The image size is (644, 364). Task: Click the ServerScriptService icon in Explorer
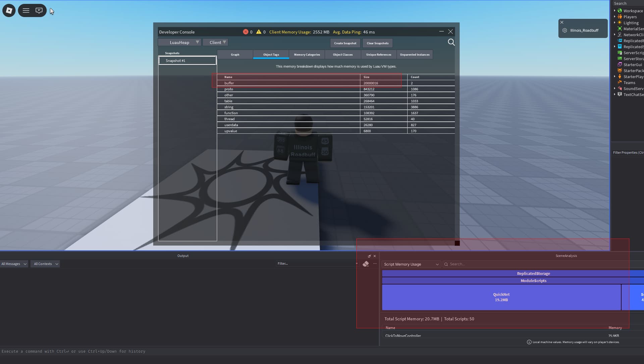click(620, 53)
